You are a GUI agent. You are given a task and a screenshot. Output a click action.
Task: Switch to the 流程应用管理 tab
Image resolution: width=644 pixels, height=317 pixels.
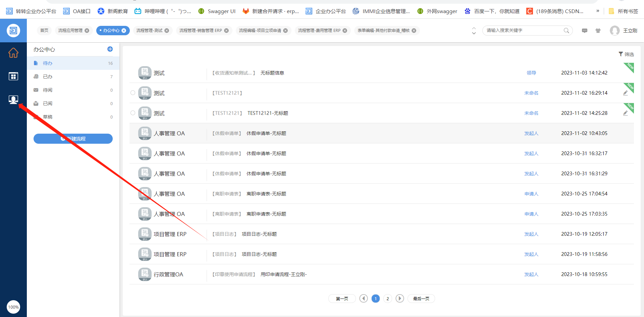pyautogui.click(x=70, y=31)
